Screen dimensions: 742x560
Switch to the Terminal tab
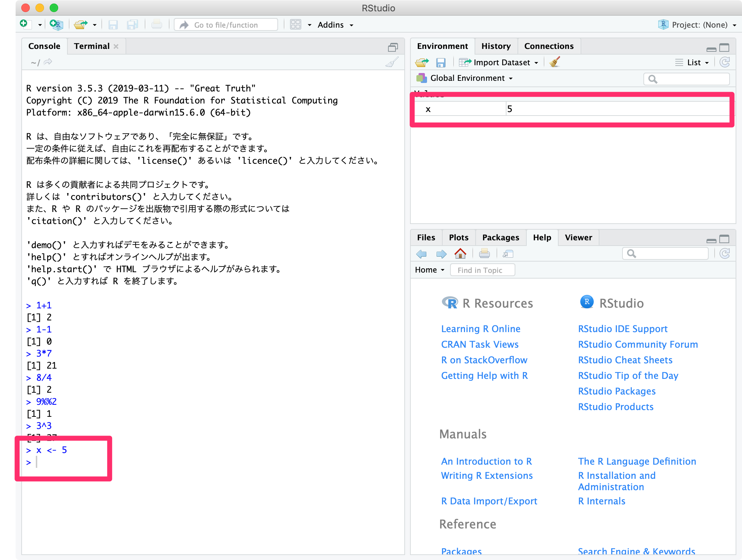[92, 46]
